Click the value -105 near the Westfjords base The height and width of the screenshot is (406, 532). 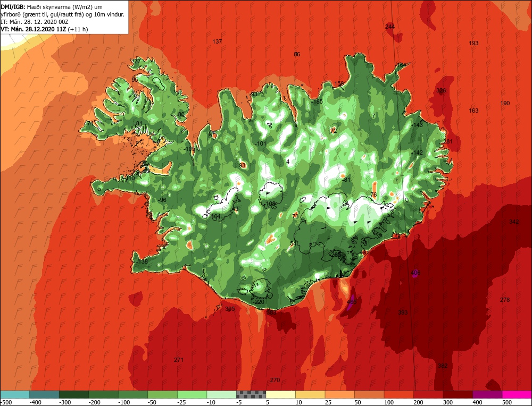pos(189,149)
